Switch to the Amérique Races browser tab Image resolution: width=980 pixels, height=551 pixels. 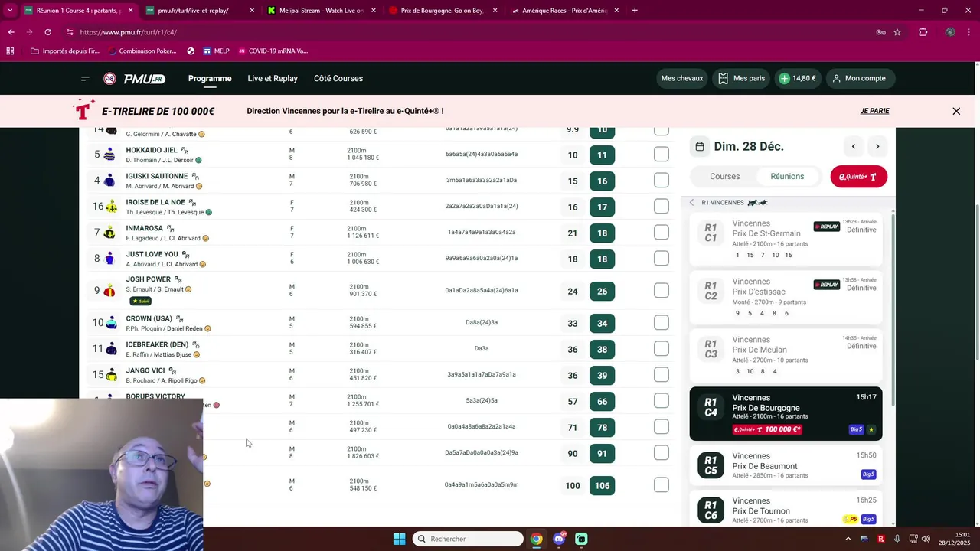coord(563,11)
